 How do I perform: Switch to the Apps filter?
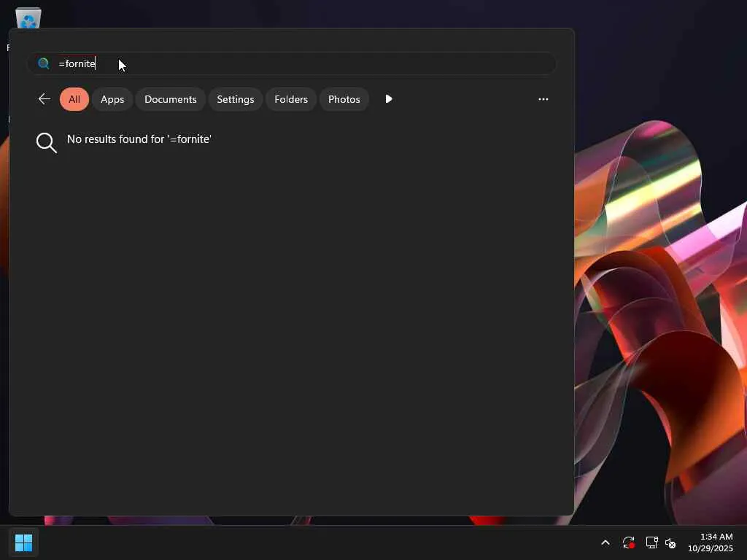(x=112, y=99)
